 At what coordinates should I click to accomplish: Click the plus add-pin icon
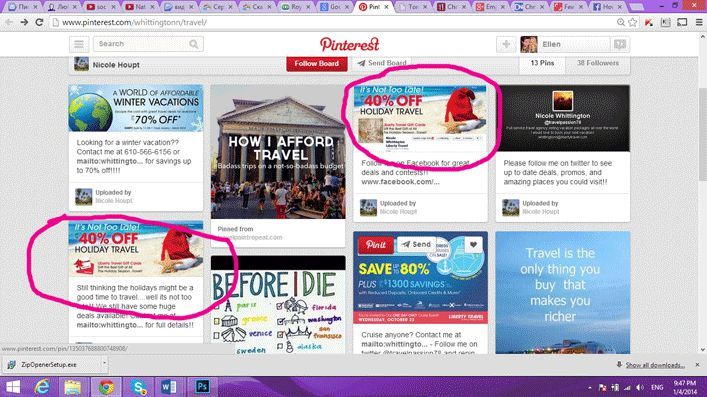(x=506, y=44)
